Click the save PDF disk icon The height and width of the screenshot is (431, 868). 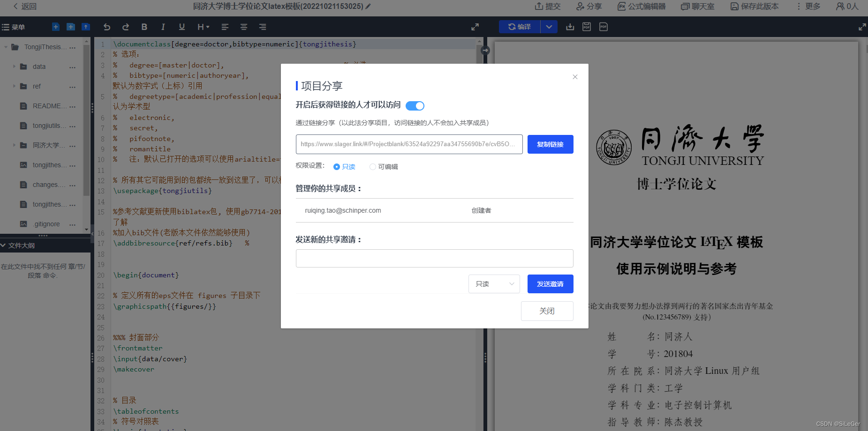coord(587,27)
